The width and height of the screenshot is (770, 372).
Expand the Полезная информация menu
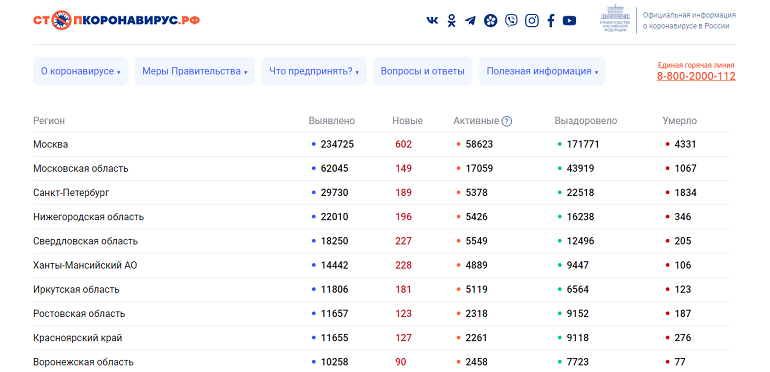(542, 71)
